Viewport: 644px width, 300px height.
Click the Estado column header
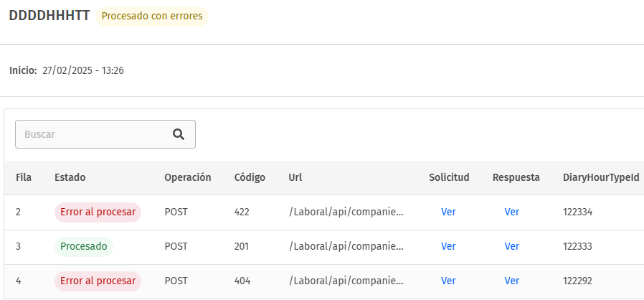70,177
